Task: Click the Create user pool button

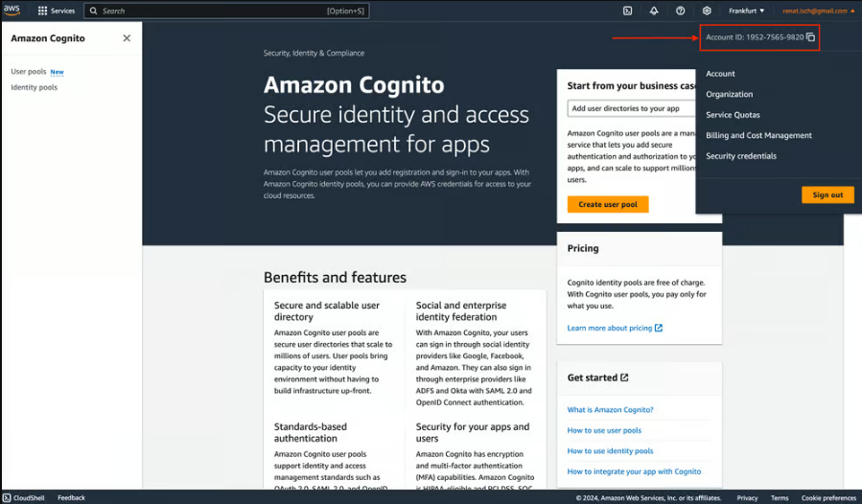Action: (x=608, y=204)
